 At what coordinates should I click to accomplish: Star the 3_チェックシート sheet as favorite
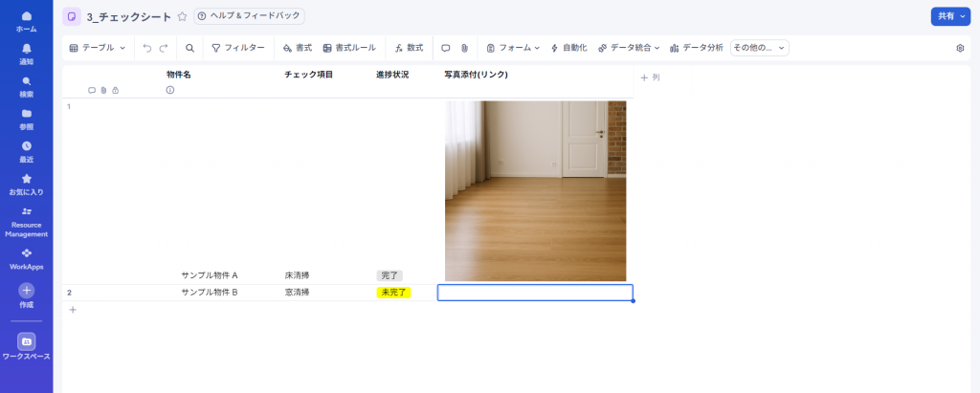click(x=182, y=16)
